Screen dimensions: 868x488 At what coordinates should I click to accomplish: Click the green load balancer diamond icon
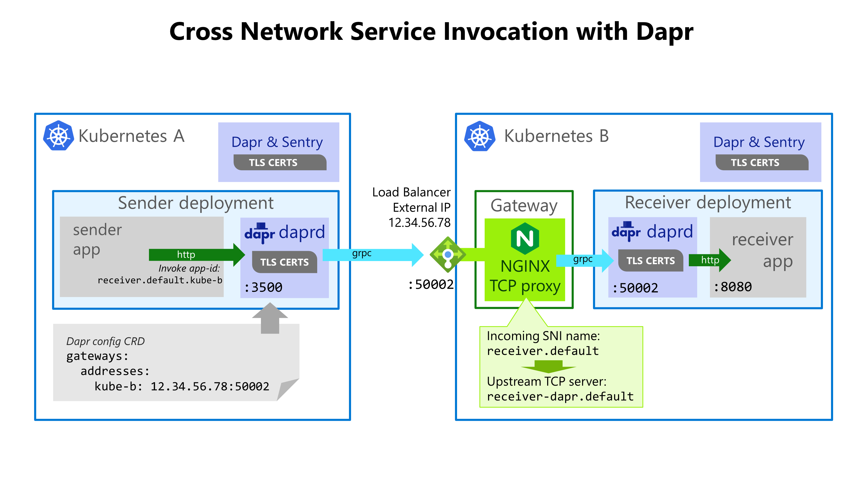click(x=447, y=255)
